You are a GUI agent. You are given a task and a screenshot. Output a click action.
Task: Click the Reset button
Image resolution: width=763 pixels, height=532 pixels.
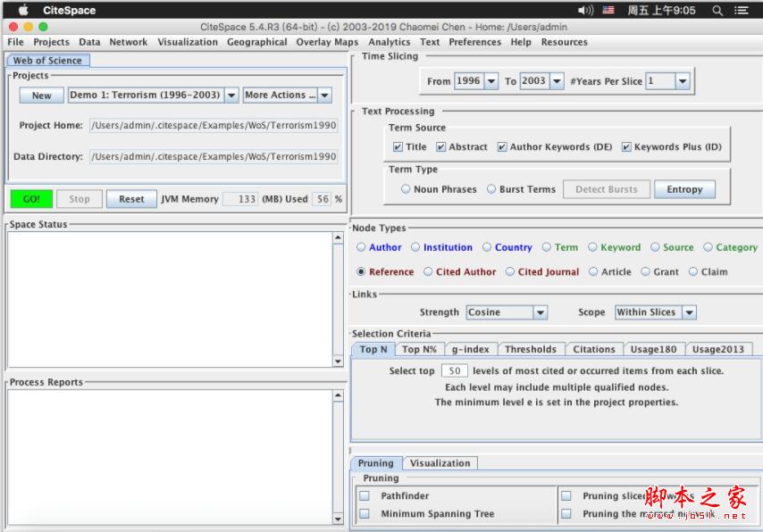(131, 199)
